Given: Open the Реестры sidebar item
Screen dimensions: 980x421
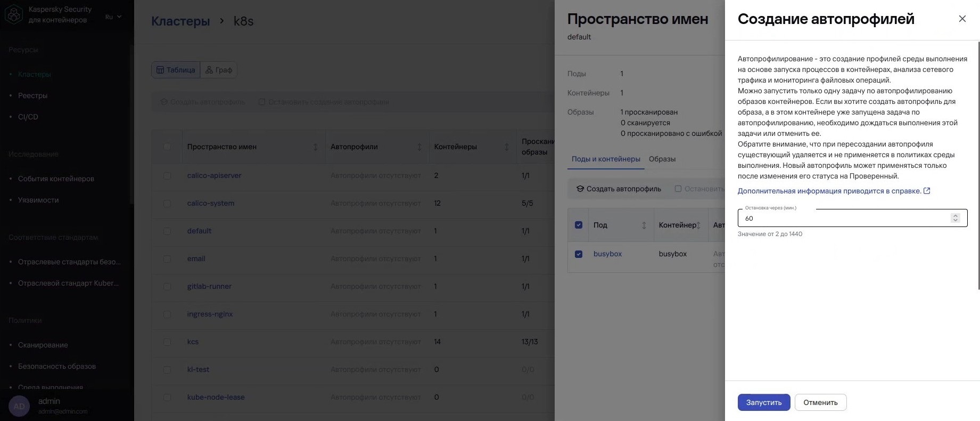Looking at the screenshot, I should point(32,95).
